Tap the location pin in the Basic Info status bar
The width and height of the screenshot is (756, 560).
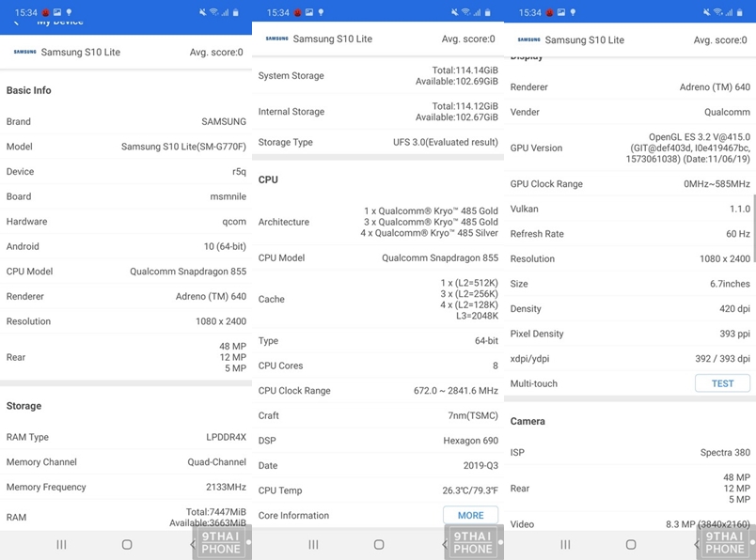click(x=69, y=12)
